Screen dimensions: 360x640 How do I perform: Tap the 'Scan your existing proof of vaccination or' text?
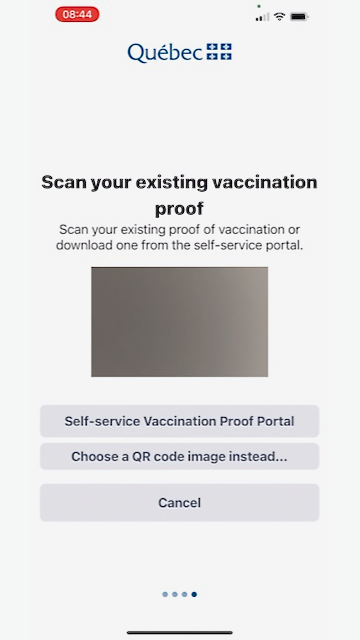[x=180, y=229]
